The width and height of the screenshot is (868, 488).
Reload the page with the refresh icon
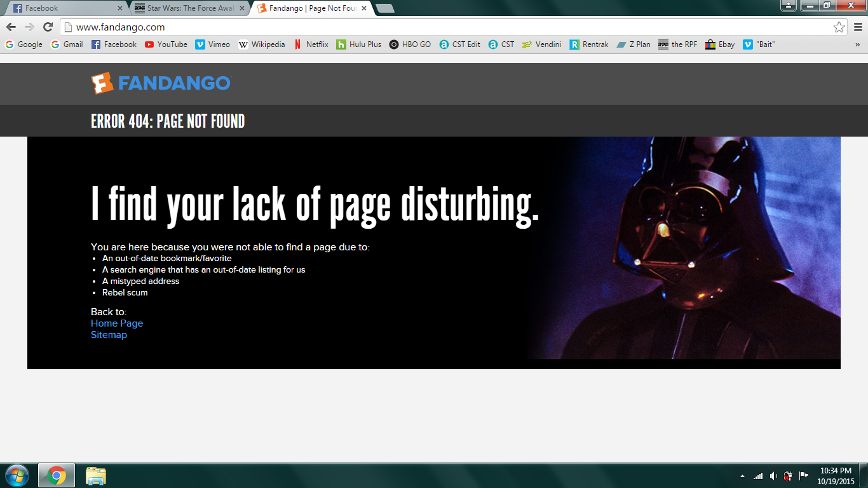(x=48, y=27)
